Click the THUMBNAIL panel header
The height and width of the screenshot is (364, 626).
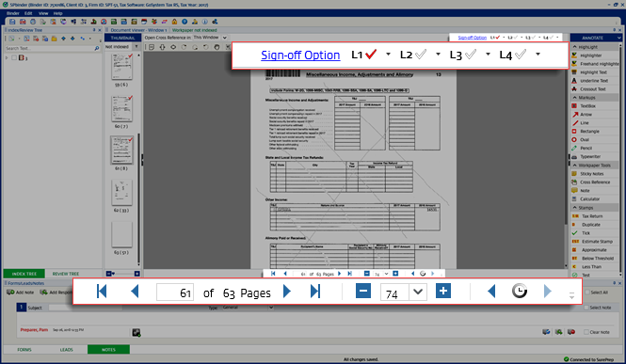click(122, 38)
